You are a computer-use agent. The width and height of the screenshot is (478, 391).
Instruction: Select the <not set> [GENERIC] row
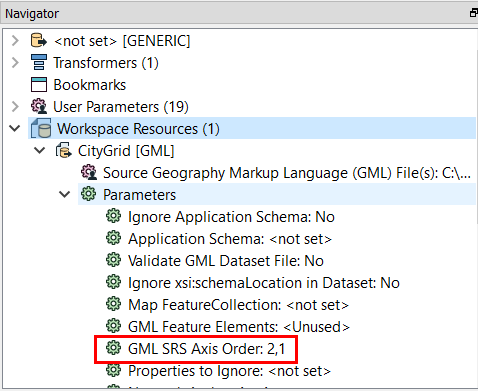122,41
